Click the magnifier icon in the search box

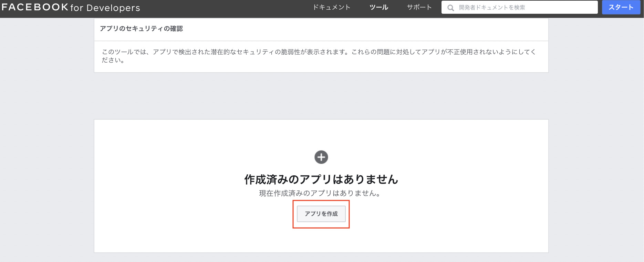coord(450,8)
